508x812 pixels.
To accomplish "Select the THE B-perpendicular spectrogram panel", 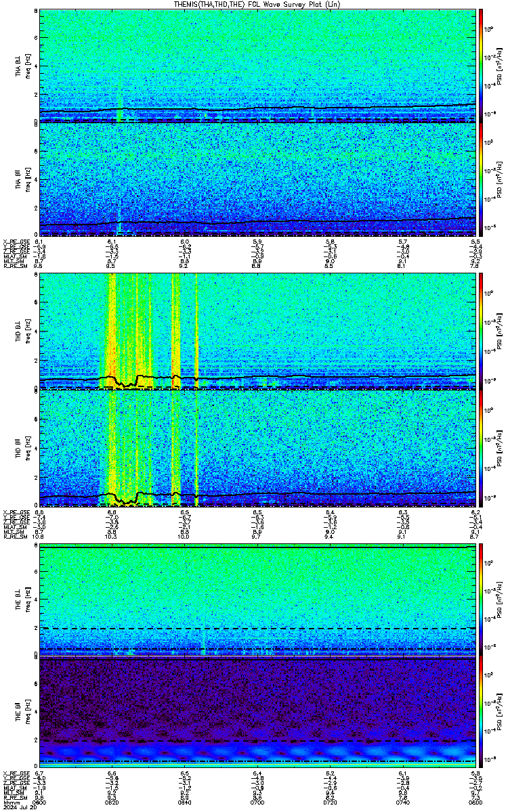I will click(257, 600).
